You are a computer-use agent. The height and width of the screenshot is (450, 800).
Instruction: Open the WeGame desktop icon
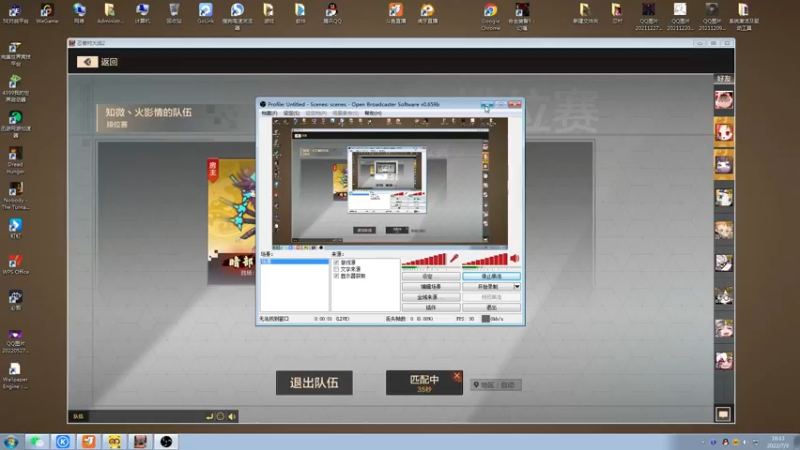coord(47,14)
